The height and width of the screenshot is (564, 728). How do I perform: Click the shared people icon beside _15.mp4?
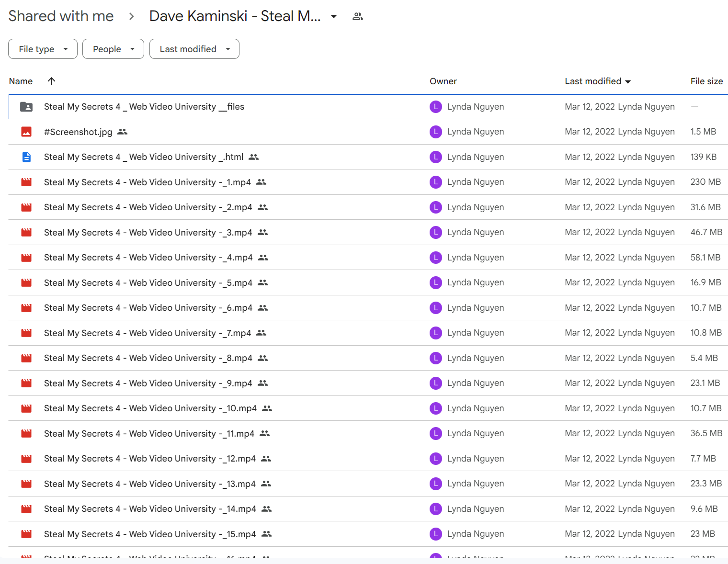point(267,534)
